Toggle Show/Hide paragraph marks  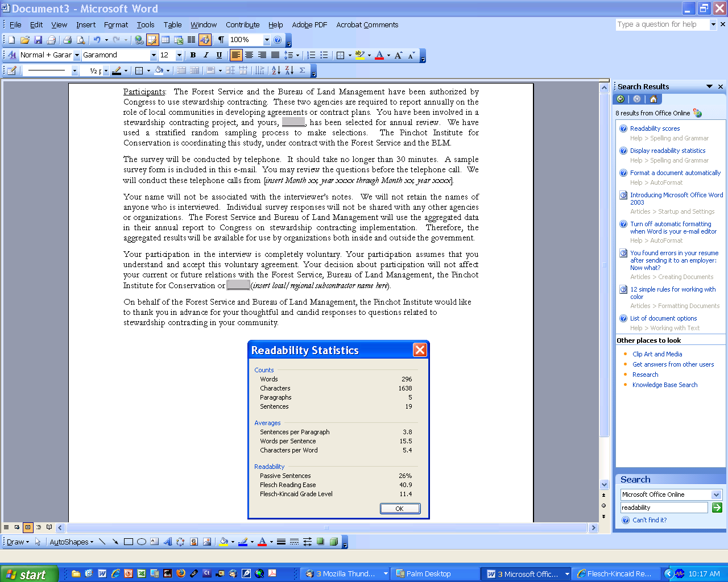[x=221, y=40]
